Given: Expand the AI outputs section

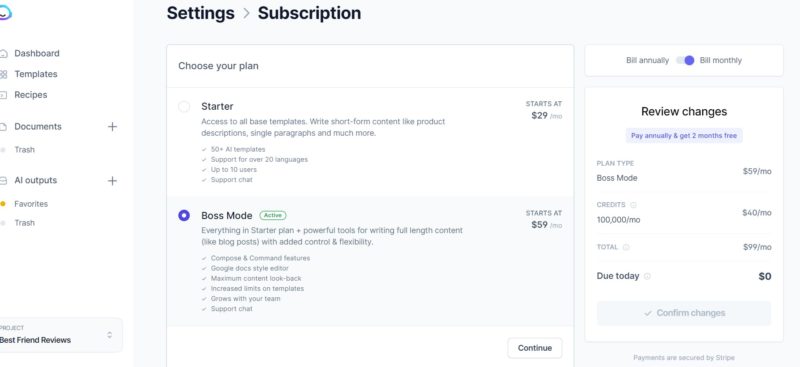Looking at the screenshot, I should point(36,181).
